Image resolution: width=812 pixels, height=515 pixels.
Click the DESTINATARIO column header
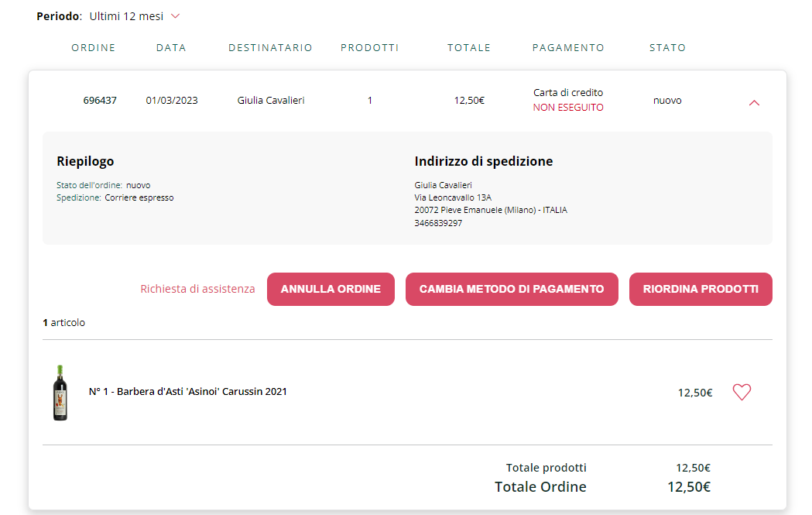270,48
